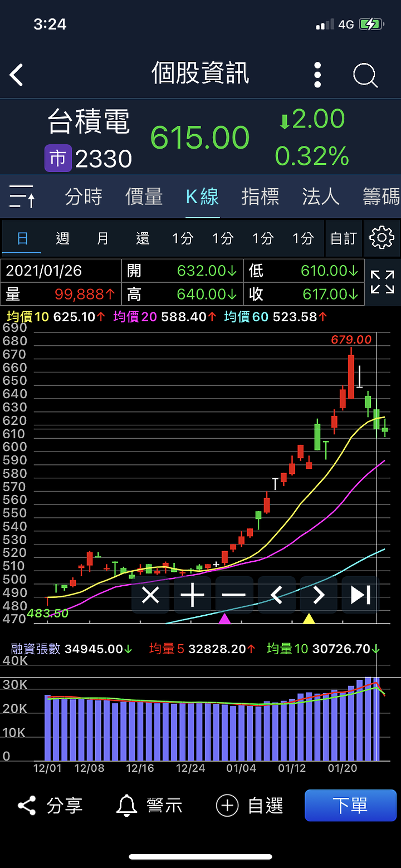The image size is (401, 868).
Task: Tap the 679.00 peak price label
Action: pyautogui.click(x=351, y=340)
